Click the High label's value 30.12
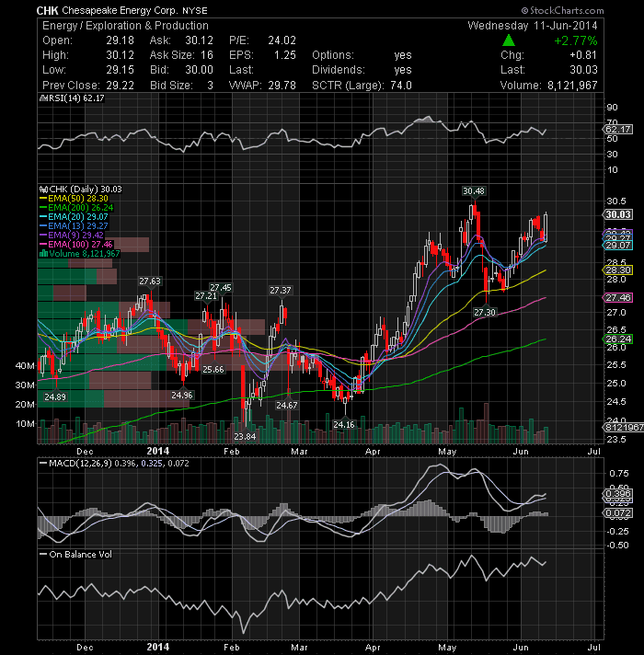The height and width of the screenshot is (655, 644). tap(120, 55)
